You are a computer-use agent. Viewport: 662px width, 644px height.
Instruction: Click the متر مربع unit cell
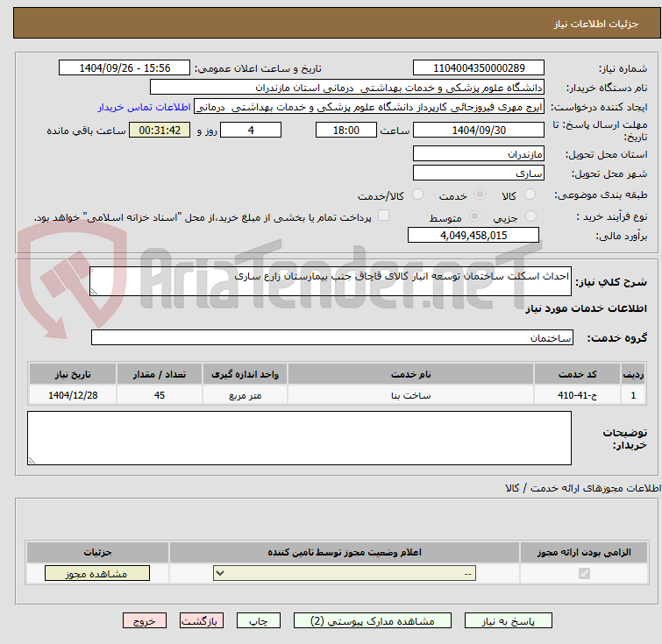coord(245,395)
